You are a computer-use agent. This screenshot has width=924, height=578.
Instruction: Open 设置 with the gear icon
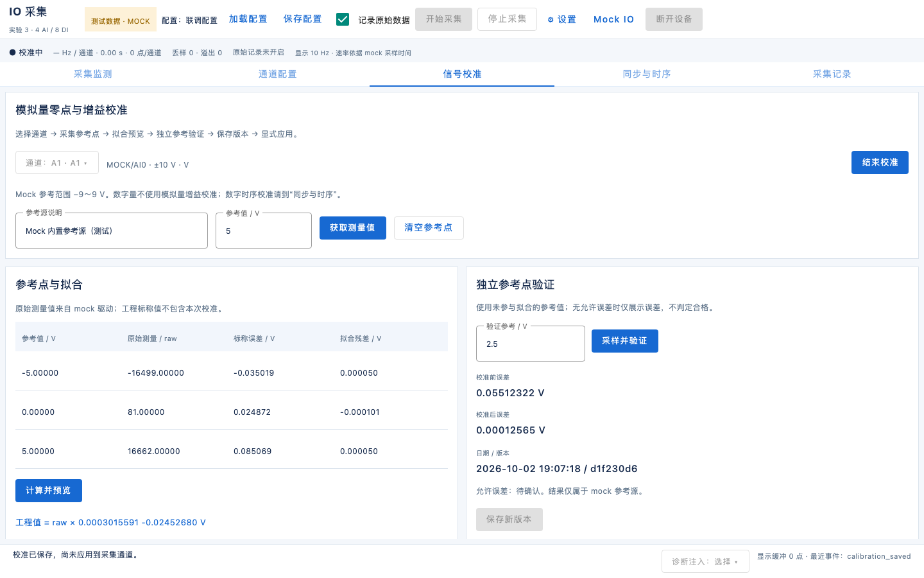pos(561,19)
